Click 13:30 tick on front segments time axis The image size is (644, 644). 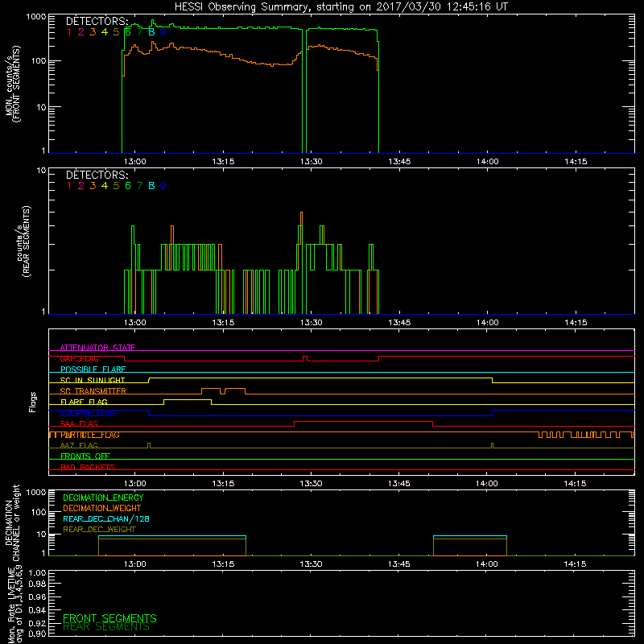[x=311, y=162]
